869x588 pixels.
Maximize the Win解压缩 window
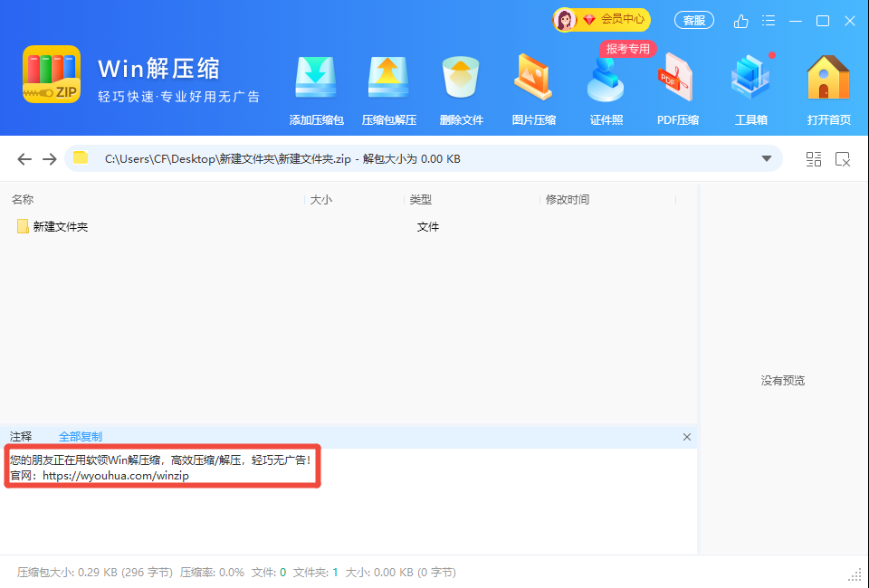point(823,21)
